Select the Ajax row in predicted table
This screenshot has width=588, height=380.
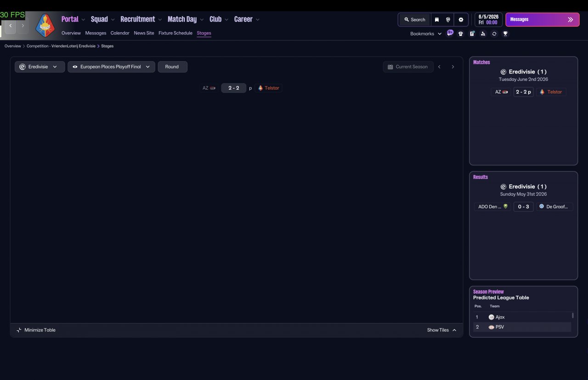[522, 317]
